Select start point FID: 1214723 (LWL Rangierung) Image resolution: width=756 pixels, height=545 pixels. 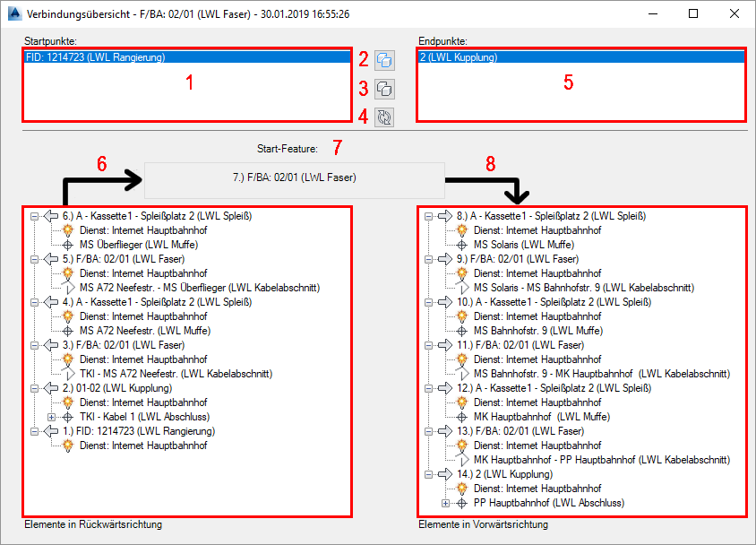click(x=187, y=57)
